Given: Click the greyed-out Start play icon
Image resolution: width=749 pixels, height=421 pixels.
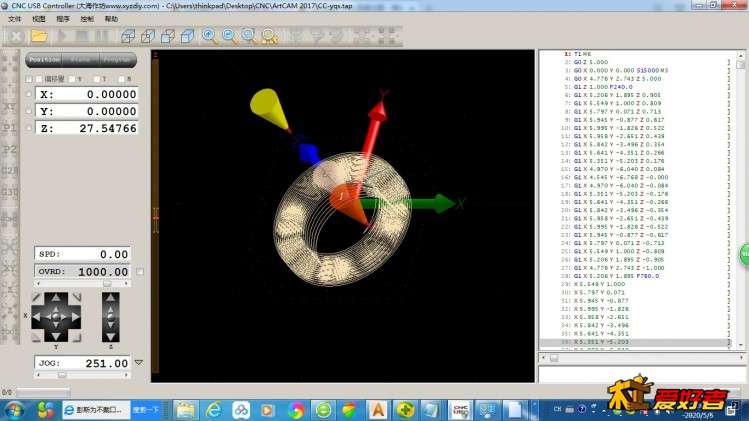Looking at the screenshot, I should (x=63, y=36).
